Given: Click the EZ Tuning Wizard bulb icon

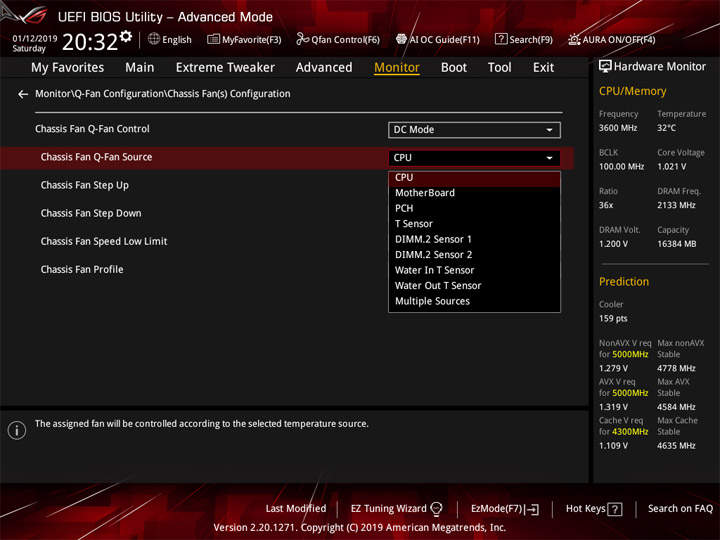Looking at the screenshot, I should tap(436, 509).
